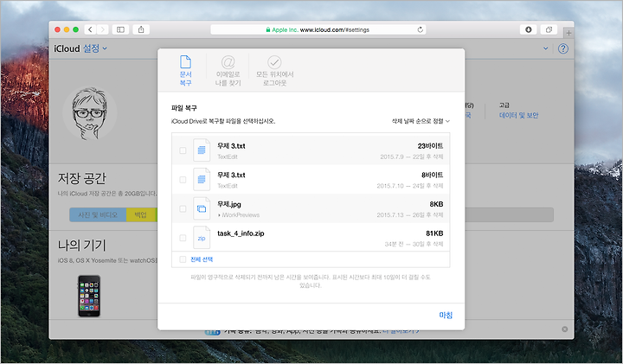623x364 pixels.
Task: Click the 81KB file size
Action: [434, 233]
